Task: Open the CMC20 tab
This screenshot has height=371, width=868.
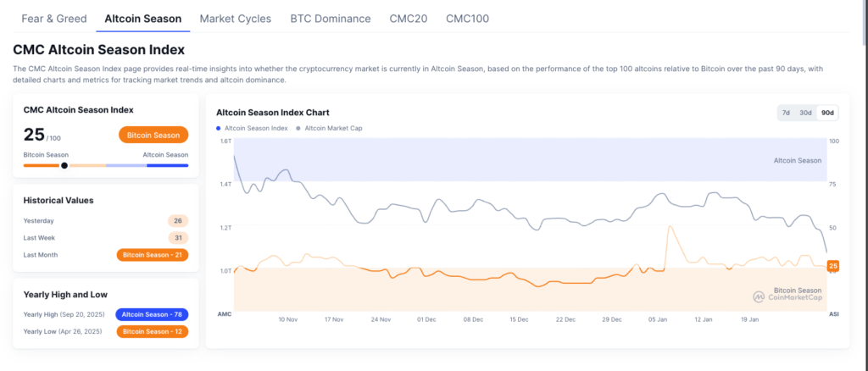Action: pos(408,18)
